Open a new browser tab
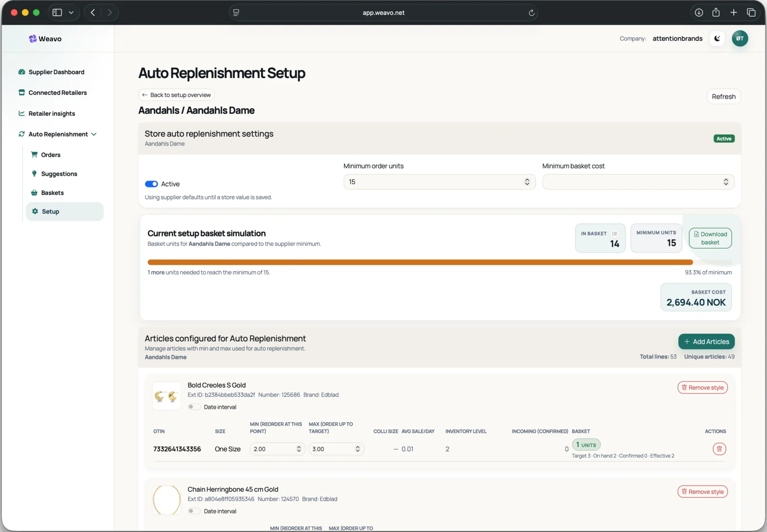Viewport: 767px width, 532px height. point(733,12)
